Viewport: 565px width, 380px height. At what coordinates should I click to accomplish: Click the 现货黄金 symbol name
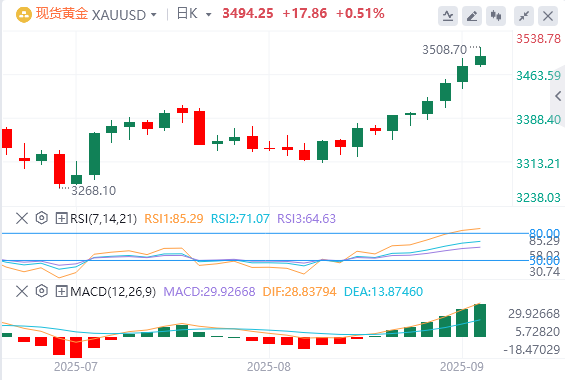[62, 14]
